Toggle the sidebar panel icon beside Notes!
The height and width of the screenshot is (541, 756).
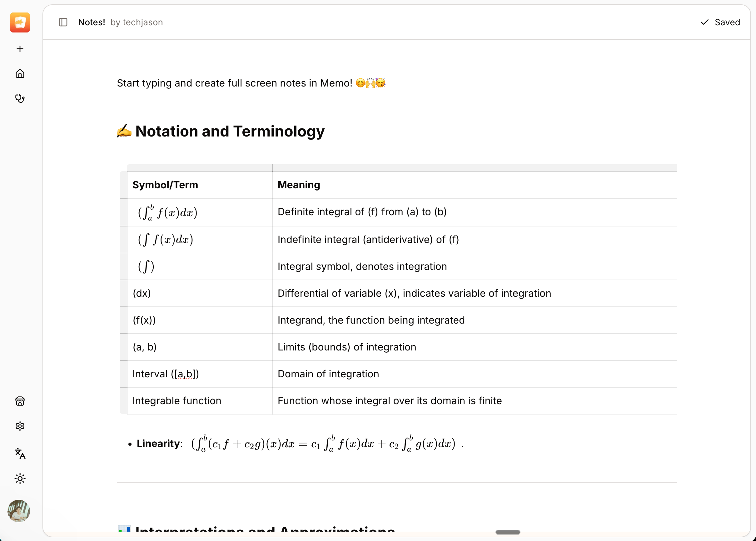coord(63,22)
